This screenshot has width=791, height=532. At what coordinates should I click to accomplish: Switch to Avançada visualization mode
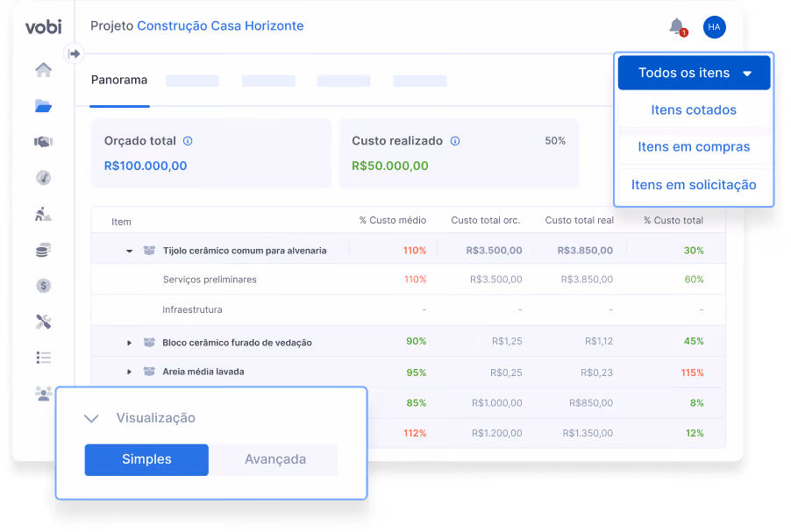point(275,459)
